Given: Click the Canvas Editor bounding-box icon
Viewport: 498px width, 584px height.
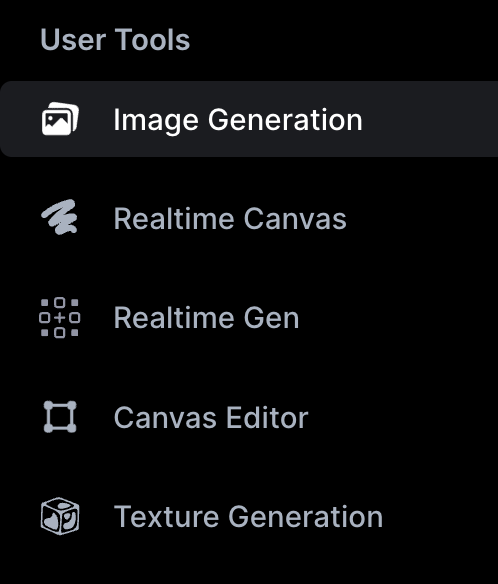Looking at the screenshot, I should (x=60, y=417).
